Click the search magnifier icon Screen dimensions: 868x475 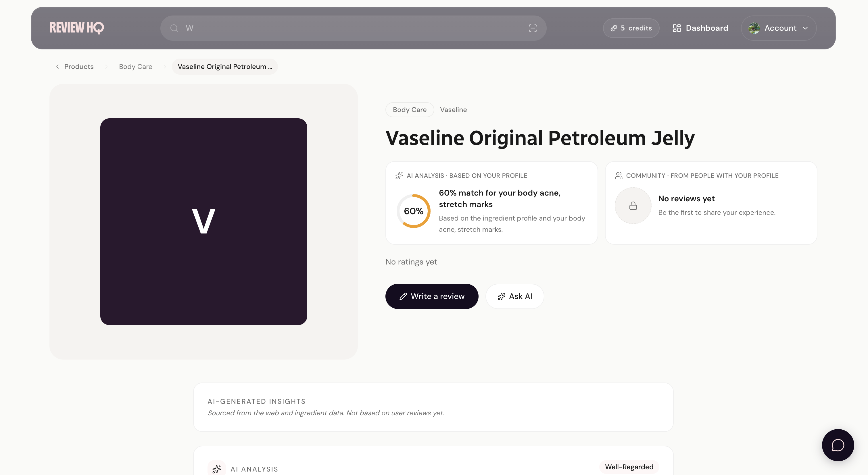click(174, 28)
